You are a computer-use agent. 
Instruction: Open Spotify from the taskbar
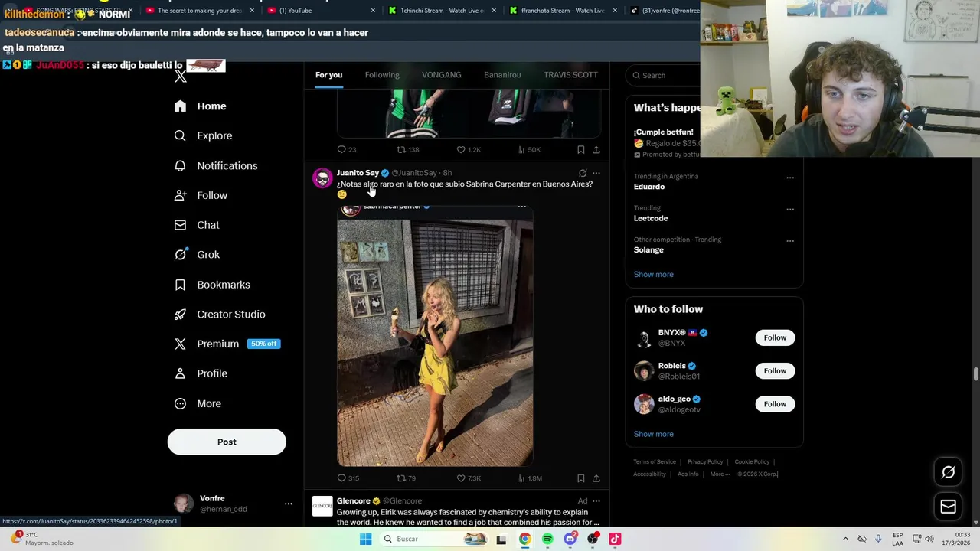547,539
